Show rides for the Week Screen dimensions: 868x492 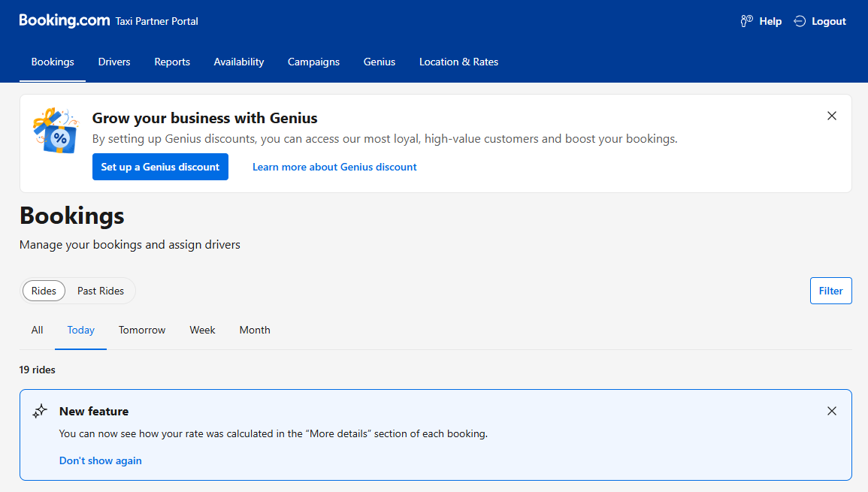202,330
